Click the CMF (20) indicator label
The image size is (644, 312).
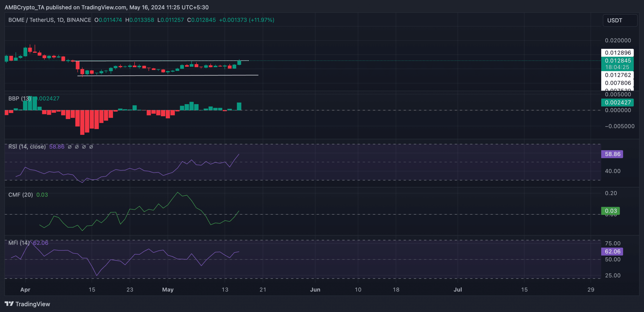pos(20,195)
